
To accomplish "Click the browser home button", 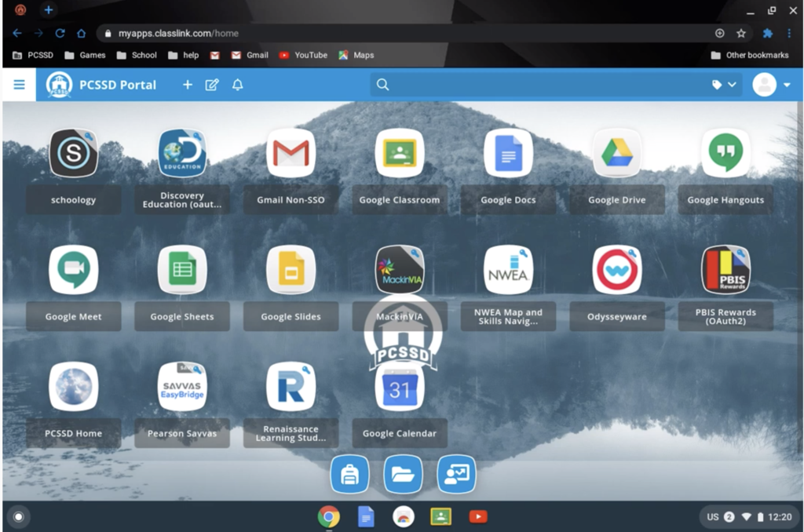I will (81, 33).
